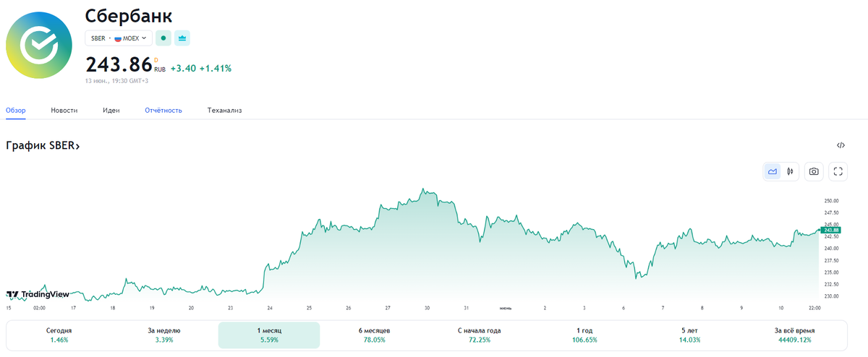Select the Сегодня time range
The image size is (868, 357).
(59, 335)
